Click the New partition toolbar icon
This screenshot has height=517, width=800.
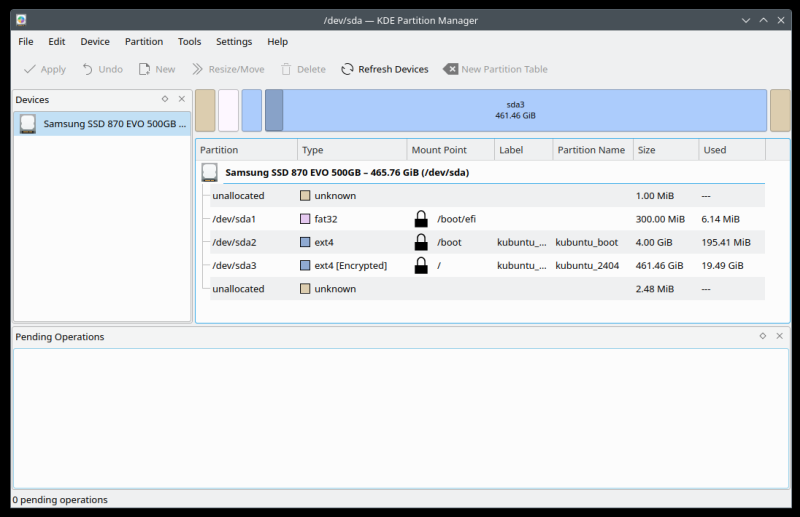145,69
